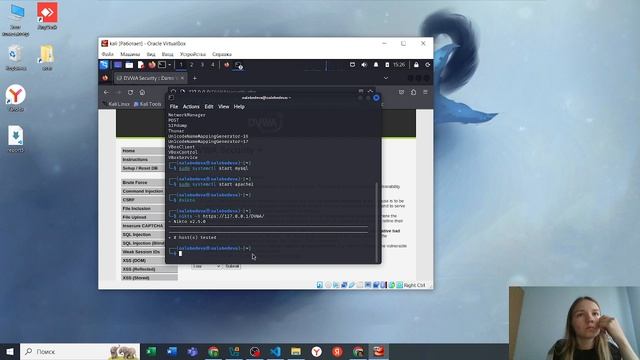Open DVWA File Upload page
Viewport: 640px width, 360px height.
coord(143,217)
